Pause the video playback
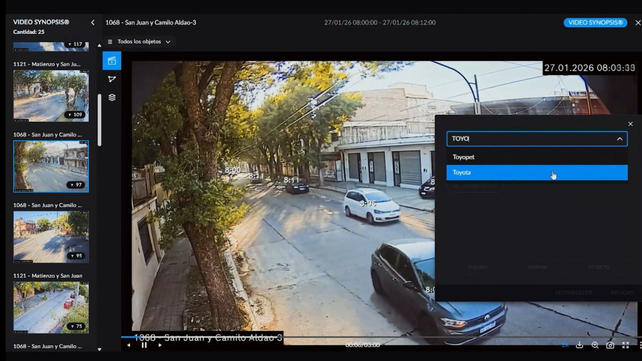This screenshot has height=361, width=642. pyautogui.click(x=144, y=345)
